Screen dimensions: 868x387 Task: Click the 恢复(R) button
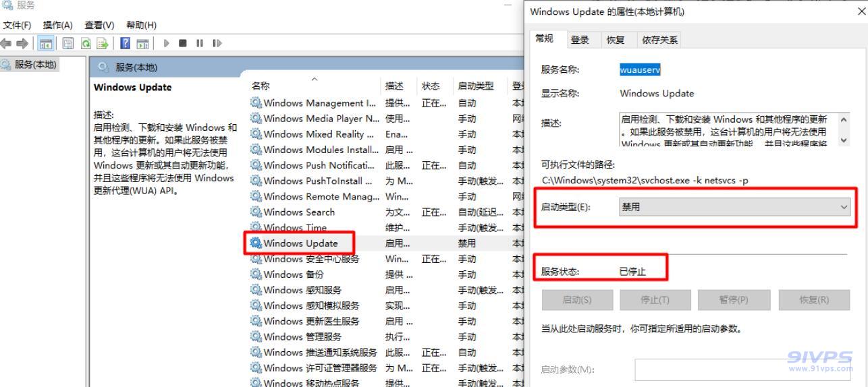[815, 300]
